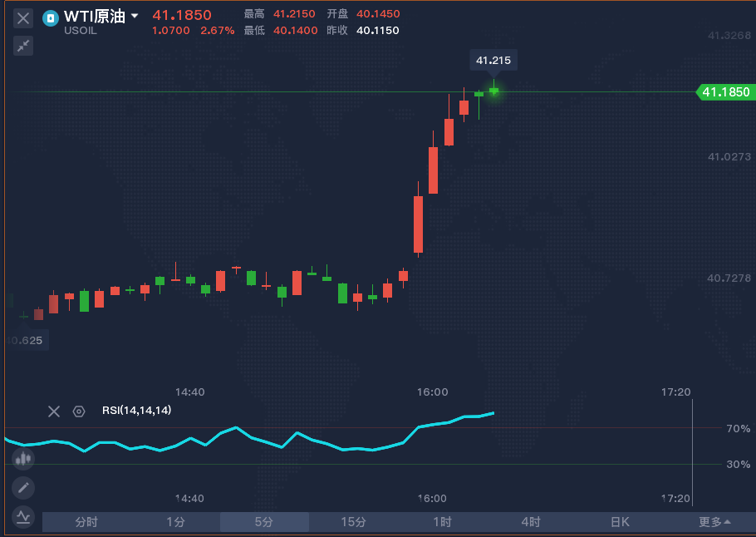Click the WTI原油 blue instrument logo
Viewport: 756px width, 537px height.
52,16
